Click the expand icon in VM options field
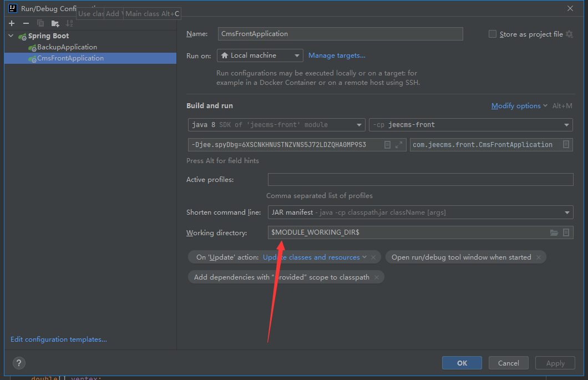 (x=399, y=145)
